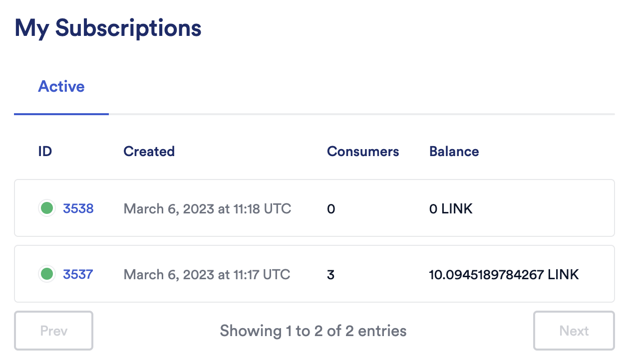Switch to the Active tab
The height and width of the screenshot is (364, 627).
[61, 87]
